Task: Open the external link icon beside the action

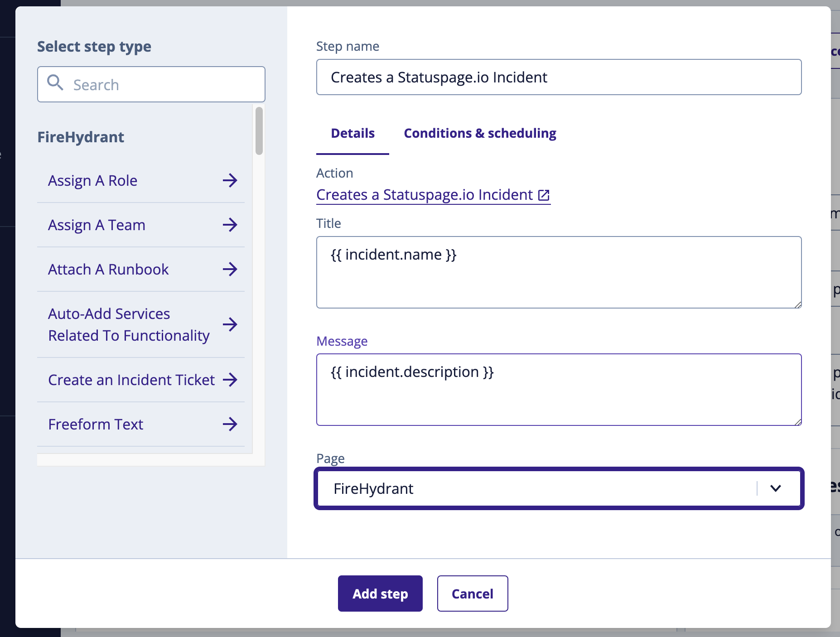Action: (543, 195)
